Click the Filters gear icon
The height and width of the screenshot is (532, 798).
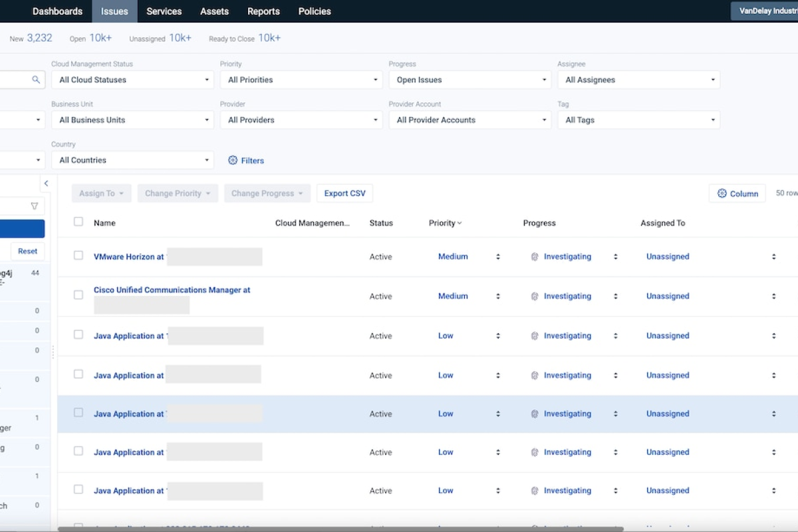click(x=233, y=160)
